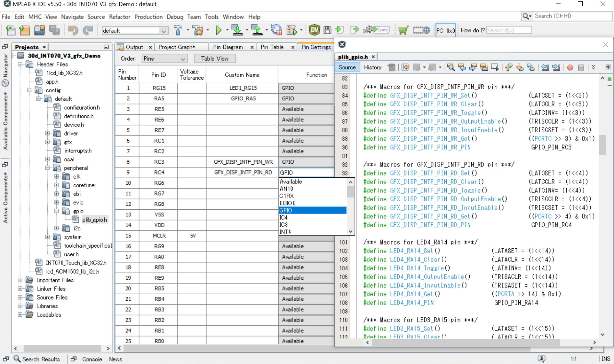
Task: Expand the driver folder node
Action: coord(47,133)
